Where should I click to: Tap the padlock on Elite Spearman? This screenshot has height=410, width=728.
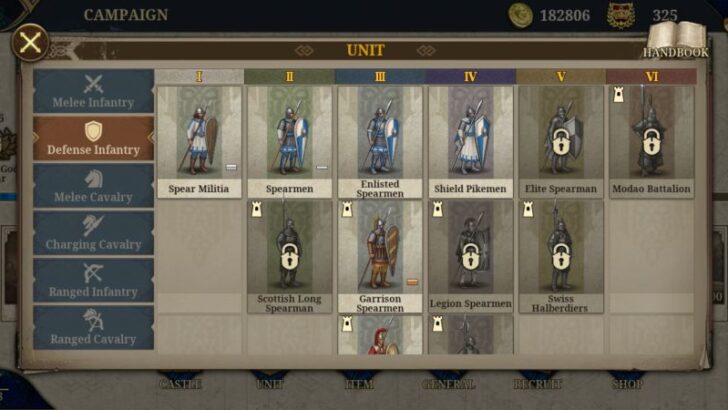pos(561,142)
